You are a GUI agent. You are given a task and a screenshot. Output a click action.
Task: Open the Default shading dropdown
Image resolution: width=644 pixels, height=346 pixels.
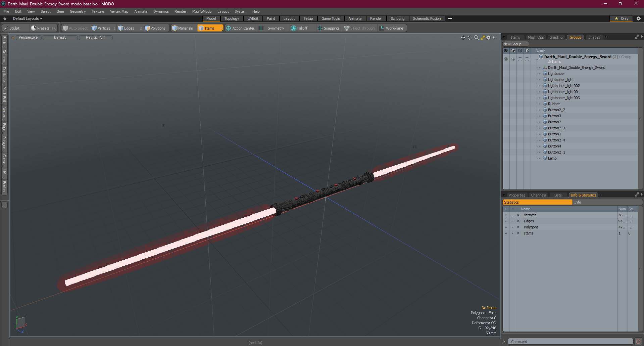tap(60, 38)
